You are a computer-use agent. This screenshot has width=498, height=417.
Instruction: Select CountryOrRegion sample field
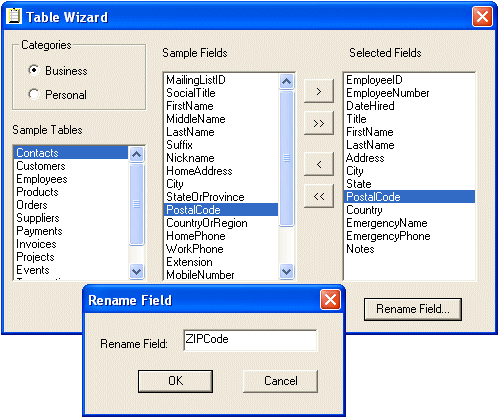coord(221,223)
